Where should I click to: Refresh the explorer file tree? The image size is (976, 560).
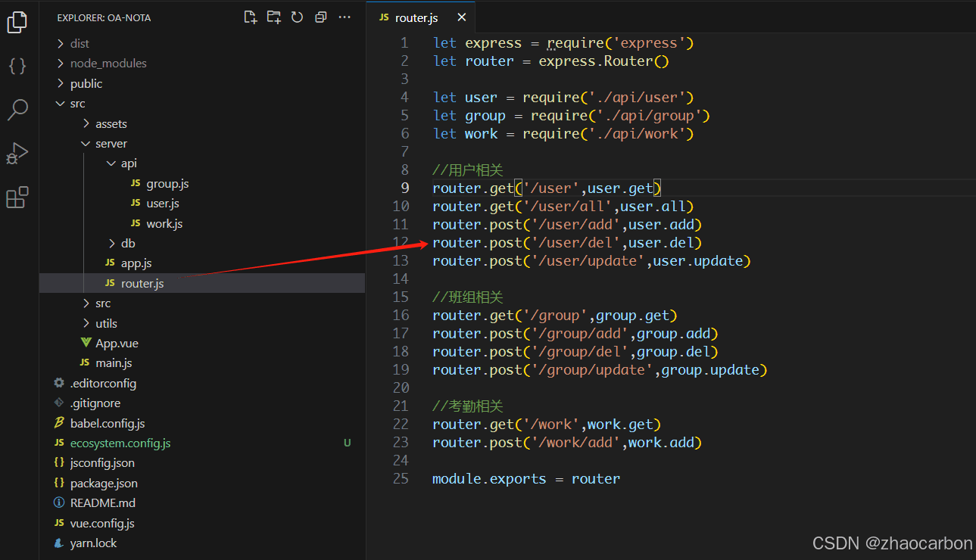click(297, 17)
